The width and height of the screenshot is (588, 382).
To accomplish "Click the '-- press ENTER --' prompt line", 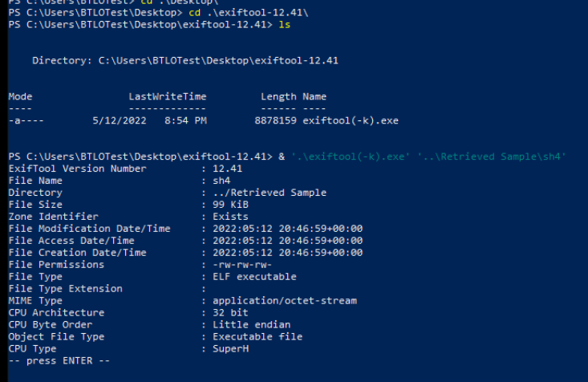I will click(x=57, y=361).
